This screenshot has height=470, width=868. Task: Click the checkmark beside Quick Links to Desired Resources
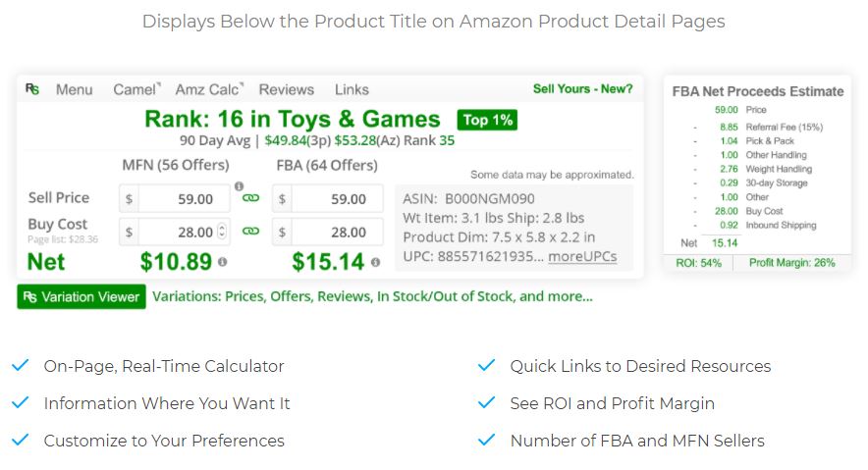(x=487, y=365)
